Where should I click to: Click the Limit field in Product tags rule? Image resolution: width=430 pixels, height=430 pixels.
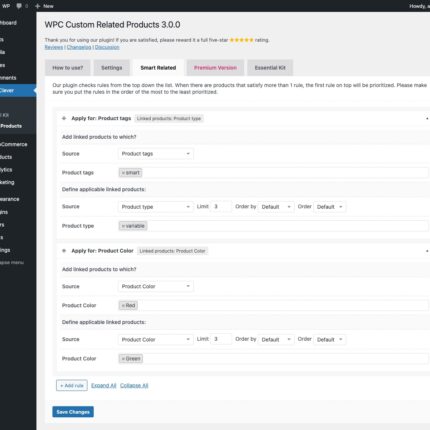pyautogui.click(x=221, y=207)
